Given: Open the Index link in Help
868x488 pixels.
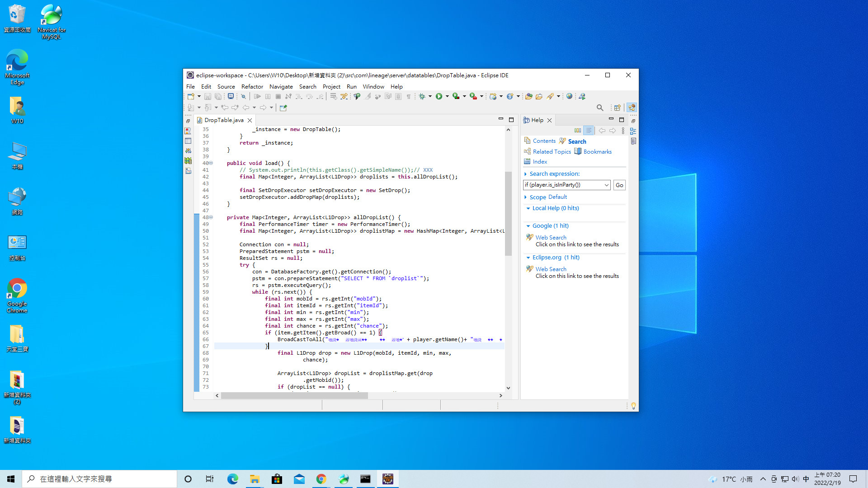Looking at the screenshot, I should tap(540, 162).
